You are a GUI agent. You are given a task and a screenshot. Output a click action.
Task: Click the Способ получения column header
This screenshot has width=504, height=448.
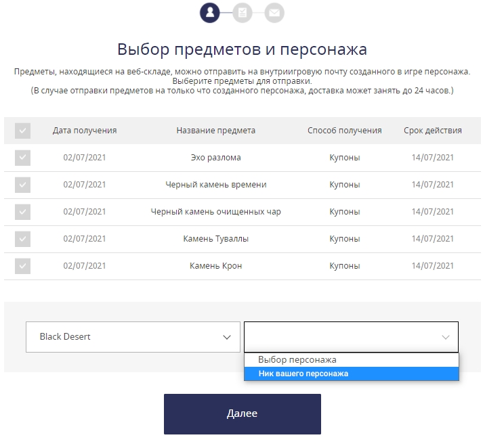coord(344,131)
